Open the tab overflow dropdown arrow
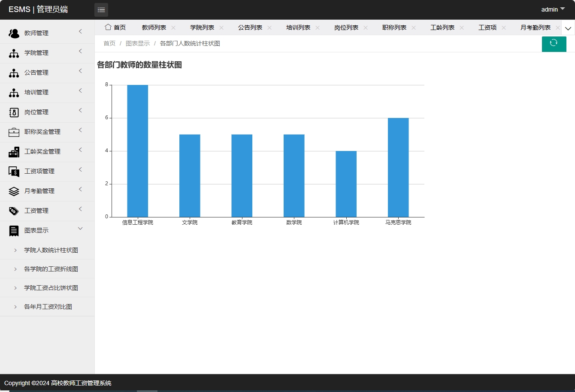The width and height of the screenshot is (575, 392). [568, 27]
